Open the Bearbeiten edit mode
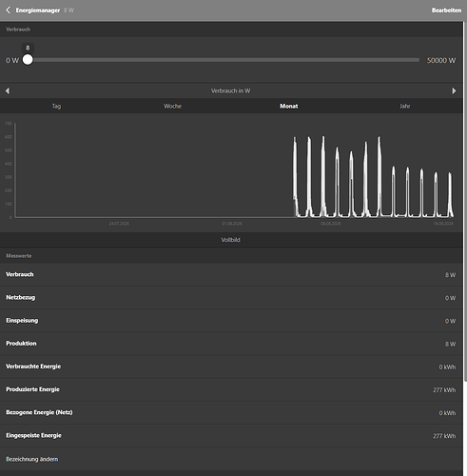 446,10
